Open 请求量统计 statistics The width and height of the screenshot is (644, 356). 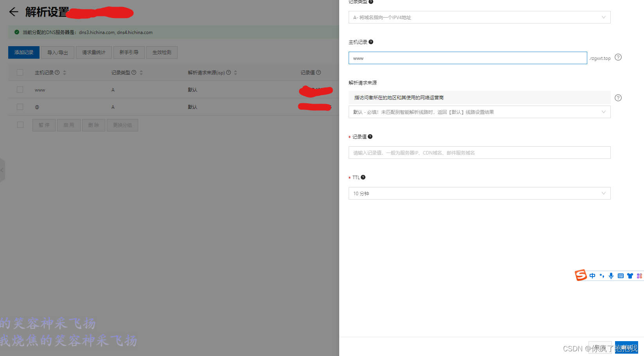pyautogui.click(x=94, y=52)
